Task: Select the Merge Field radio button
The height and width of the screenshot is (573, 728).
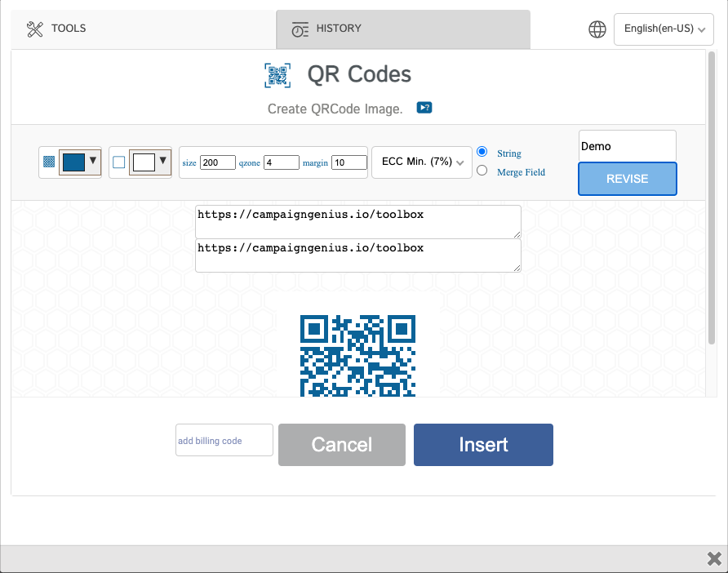Action: (482, 171)
